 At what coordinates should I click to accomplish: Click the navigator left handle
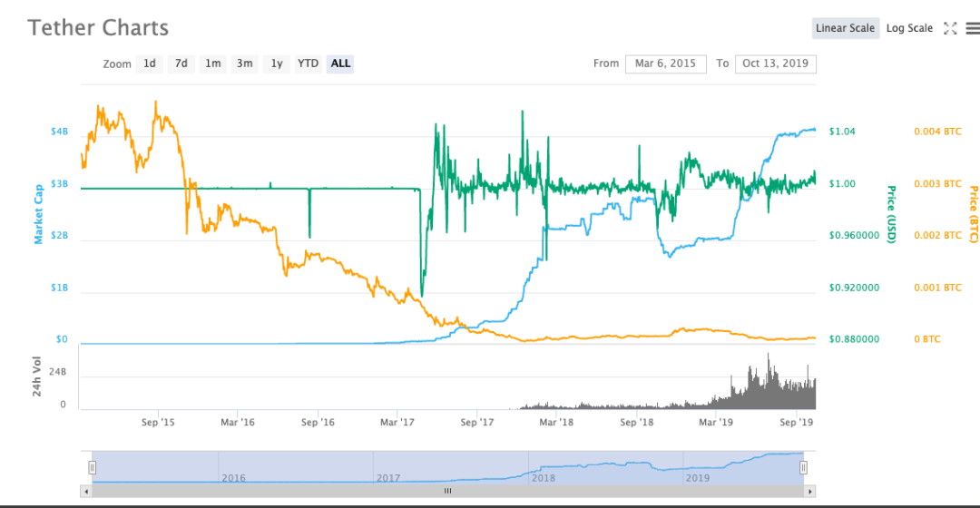pos(92,467)
